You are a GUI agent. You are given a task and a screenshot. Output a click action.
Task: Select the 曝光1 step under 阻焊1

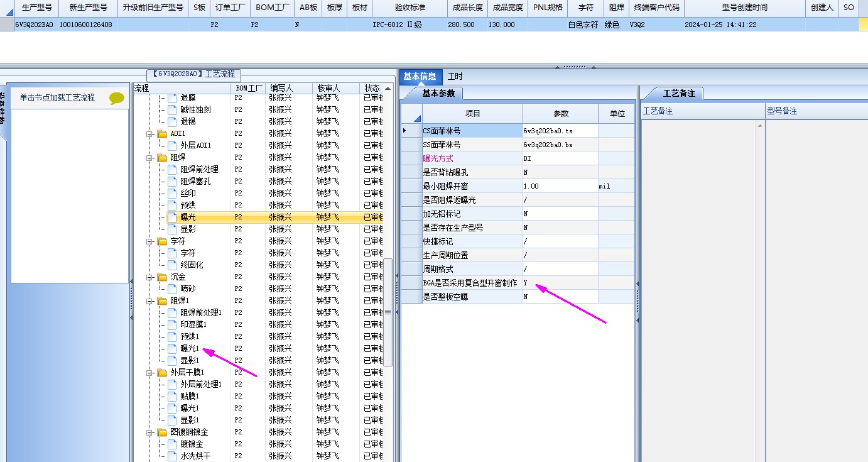190,348
